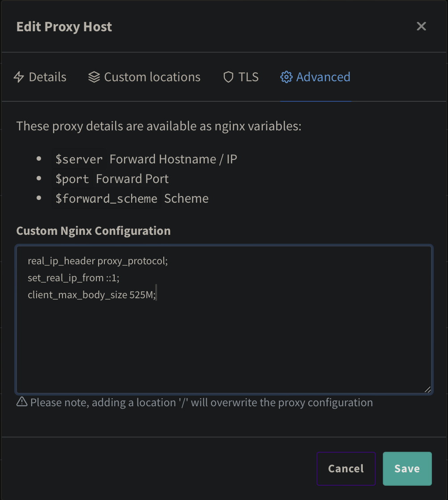Click the textarea resize handle corner
This screenshot has width=448, height=500.
click(427, 389)
